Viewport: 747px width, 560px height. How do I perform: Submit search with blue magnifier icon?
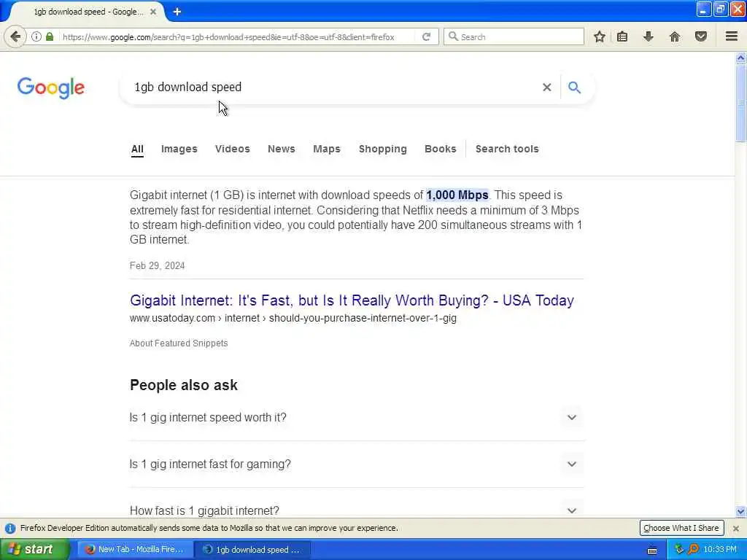[x=575, y=87]
